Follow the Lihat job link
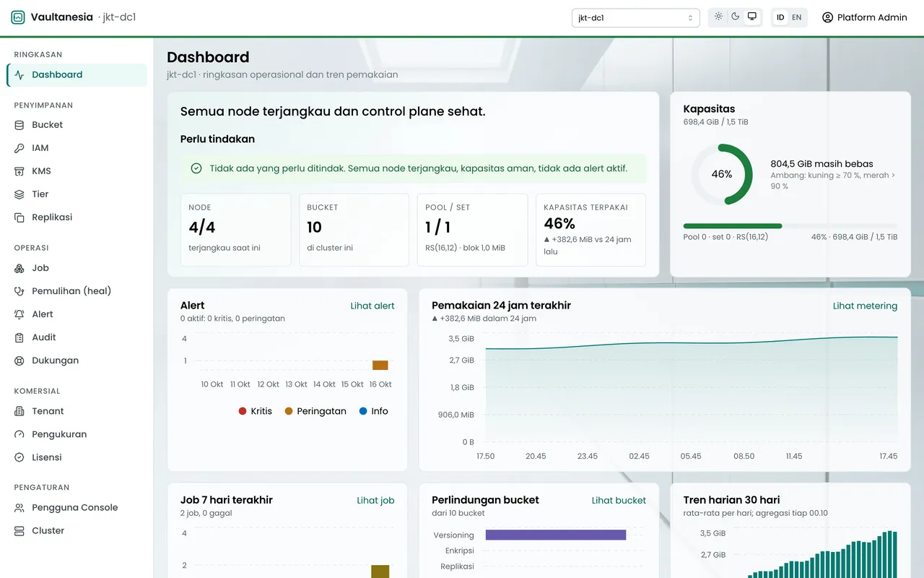Screen dimensions: 924x578 (x=375, y=500)
